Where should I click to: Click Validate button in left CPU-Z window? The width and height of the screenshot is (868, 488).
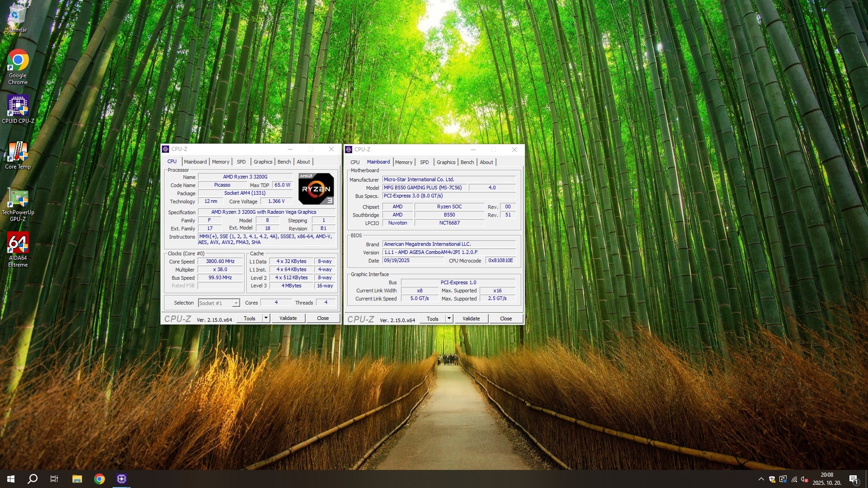288,318
